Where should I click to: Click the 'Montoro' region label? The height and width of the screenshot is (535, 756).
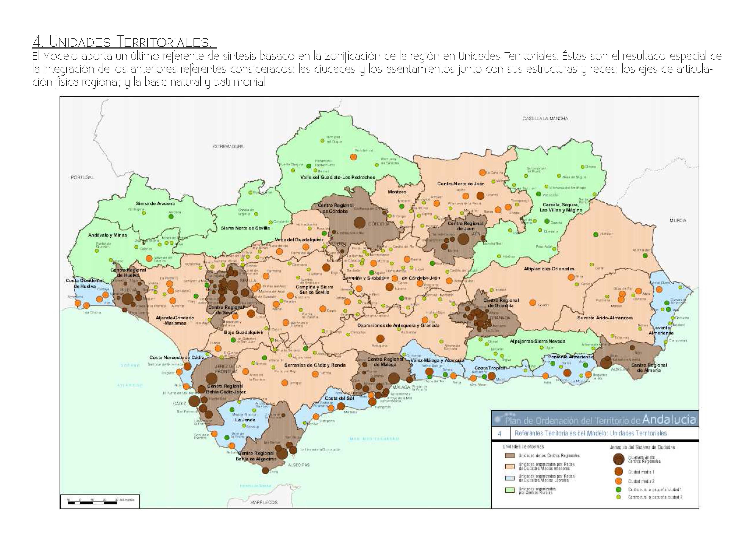tap(397, 192)
